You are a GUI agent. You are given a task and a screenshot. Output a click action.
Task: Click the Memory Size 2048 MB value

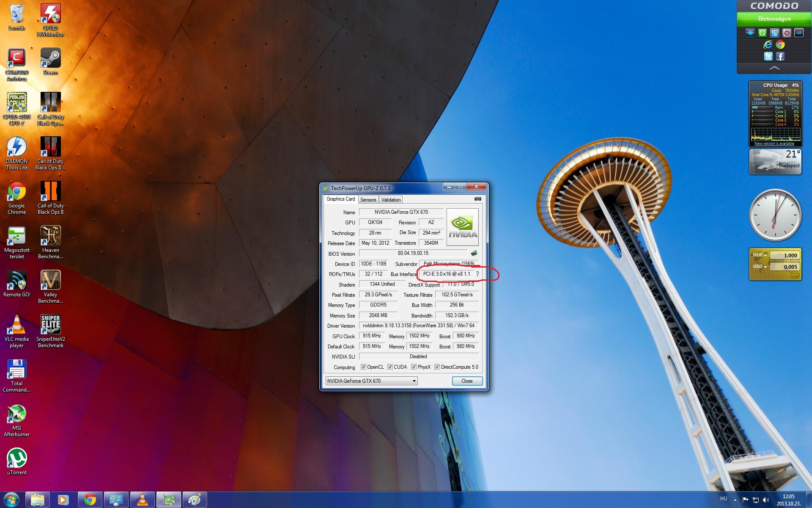[378, 315]
